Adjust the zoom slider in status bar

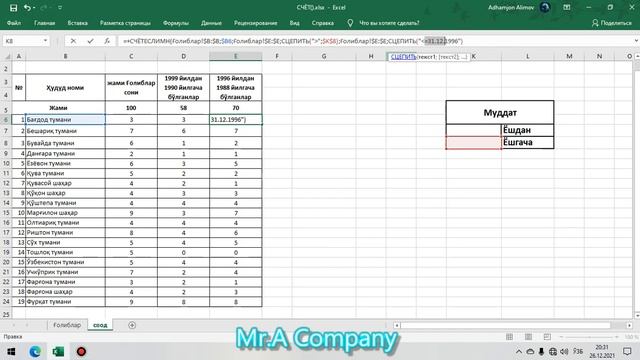589,337
